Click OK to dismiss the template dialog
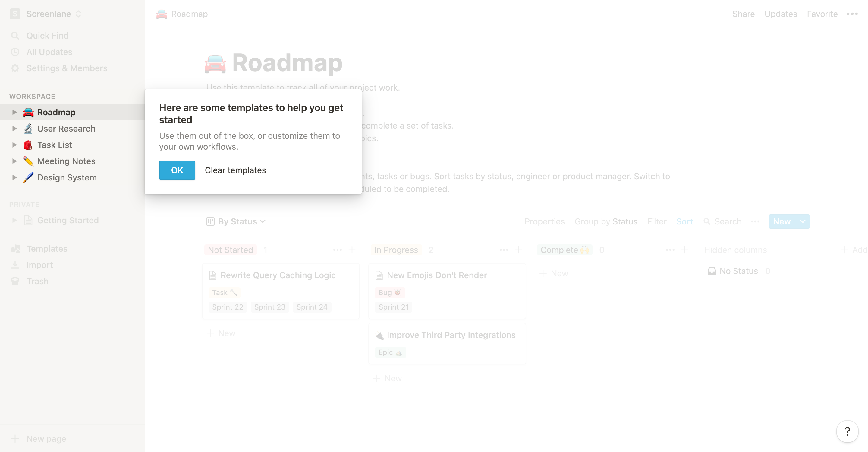Viewport: 868px width, 452px height. (x=177, y=170)
